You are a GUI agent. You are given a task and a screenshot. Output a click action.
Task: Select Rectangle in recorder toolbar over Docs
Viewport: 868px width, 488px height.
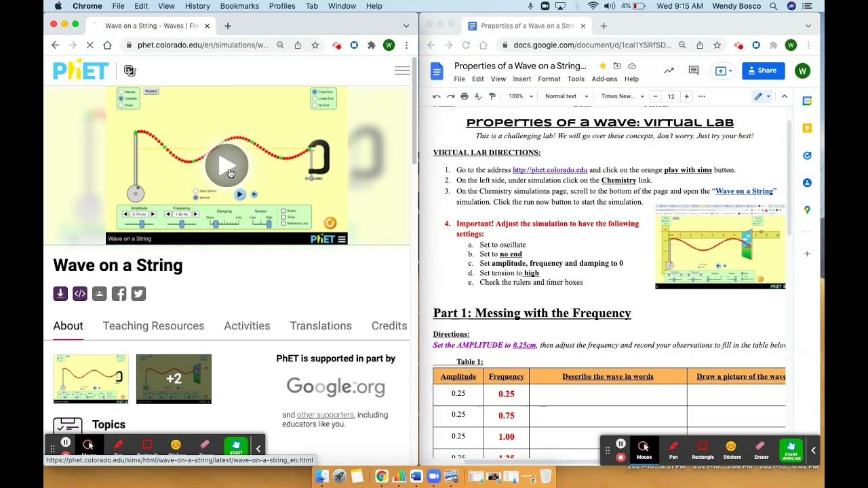pyautogui.click(x=703, y=449)
